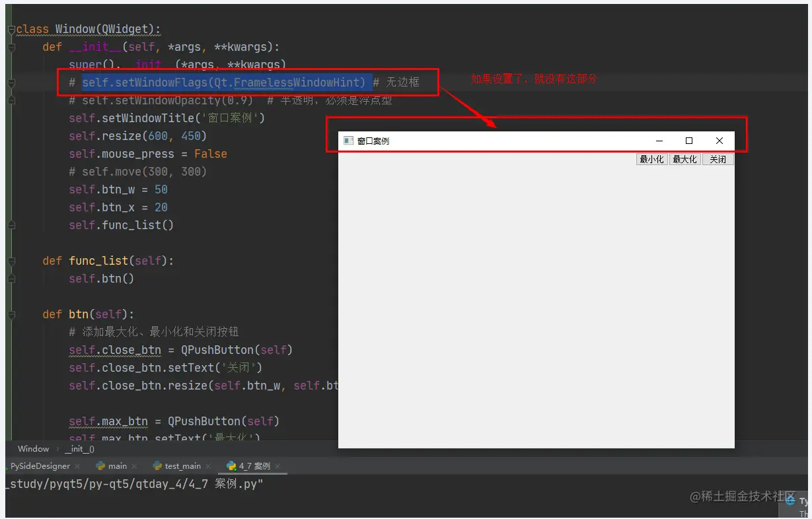This screenshot has width=812, height=519.
Task: Toggle fold marker beside setWindowOpacity comment line
Action: 11,100
